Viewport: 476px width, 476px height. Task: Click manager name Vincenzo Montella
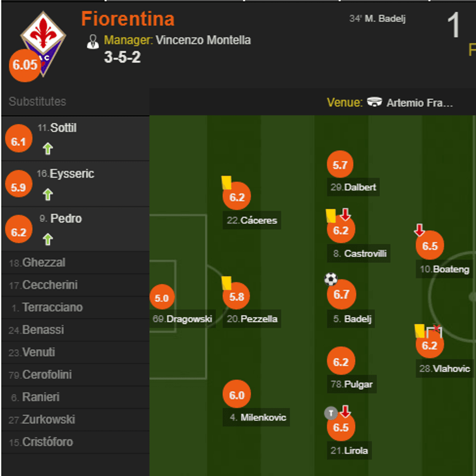[x=203, y=40]
